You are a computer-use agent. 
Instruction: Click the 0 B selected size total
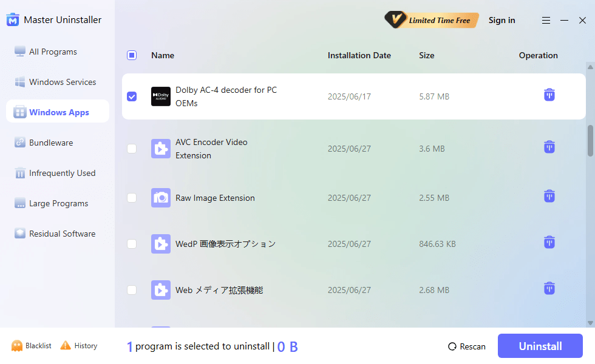[x=288, y=346]
